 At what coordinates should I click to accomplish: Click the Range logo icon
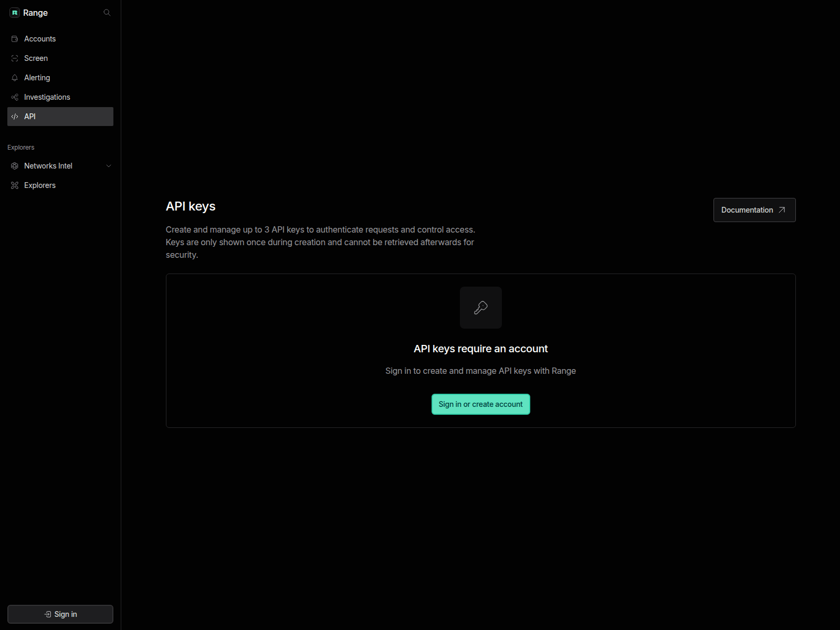[15, 13]
